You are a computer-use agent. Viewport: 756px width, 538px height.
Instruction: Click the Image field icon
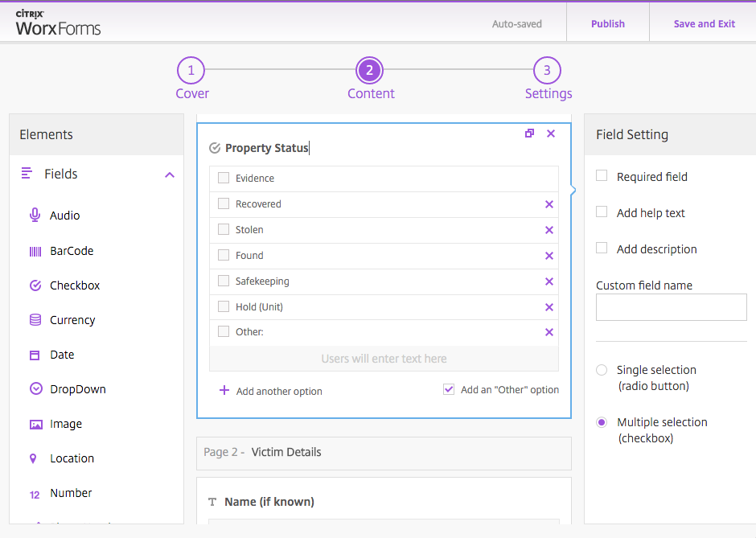click(35, 424)
